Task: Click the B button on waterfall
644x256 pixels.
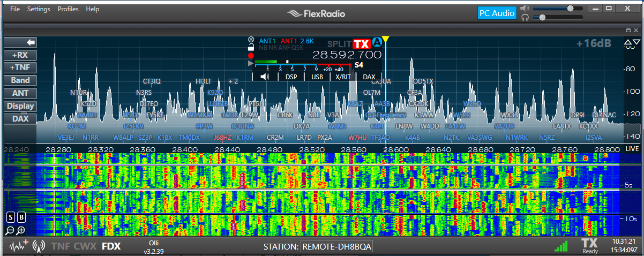Action: [x=21, y=217]
